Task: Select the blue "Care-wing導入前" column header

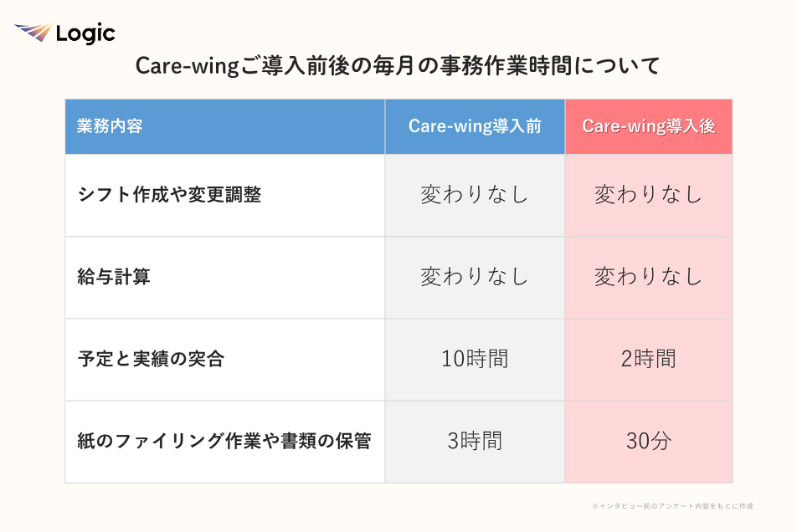Action: [x=475, y=126]
